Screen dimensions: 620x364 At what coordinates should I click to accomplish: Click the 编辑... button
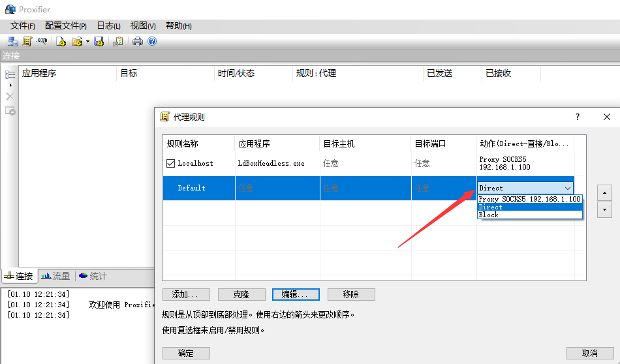click(296, 294)
